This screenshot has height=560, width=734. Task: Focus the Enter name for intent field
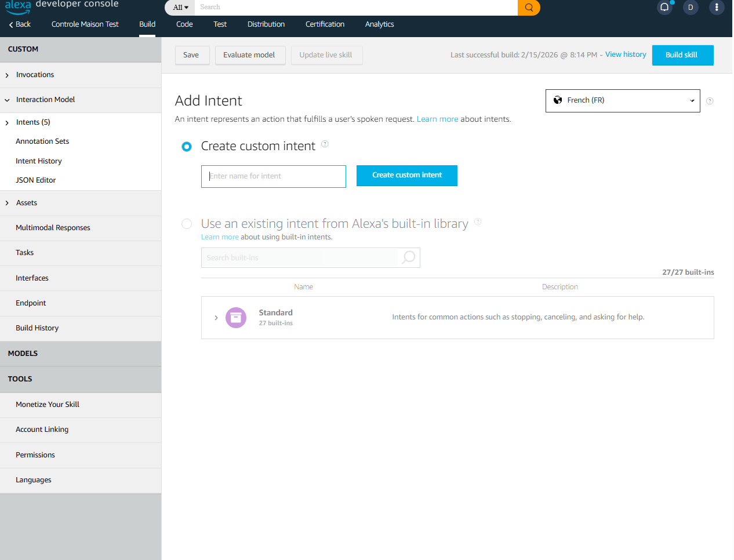pyautogui.click(x=273, y=176)
